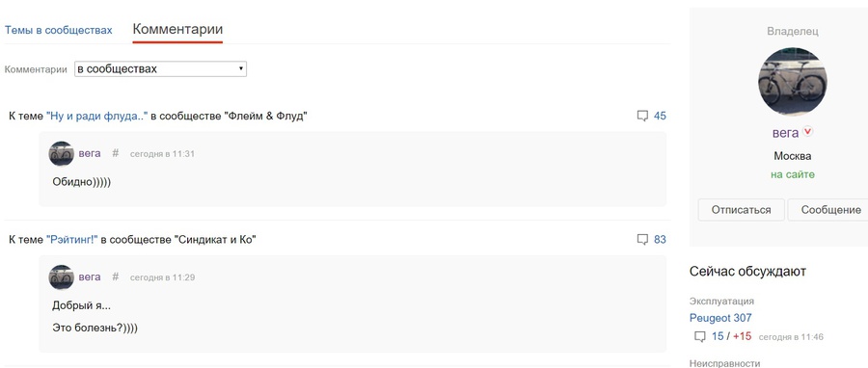The width and height of the screenshot is (868, 368).
Task: Click the comment icon under Peugeot 307
Action: point(700,336)
